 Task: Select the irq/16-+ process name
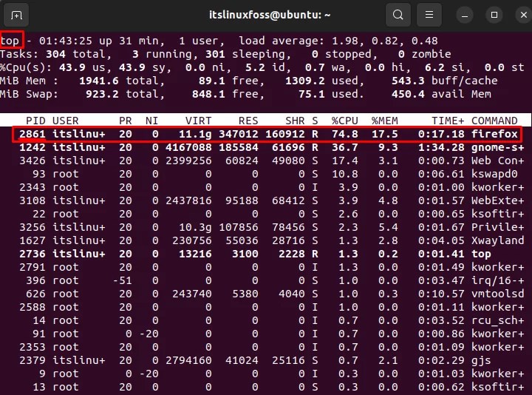pyautogui.click(x=497, y=281)
